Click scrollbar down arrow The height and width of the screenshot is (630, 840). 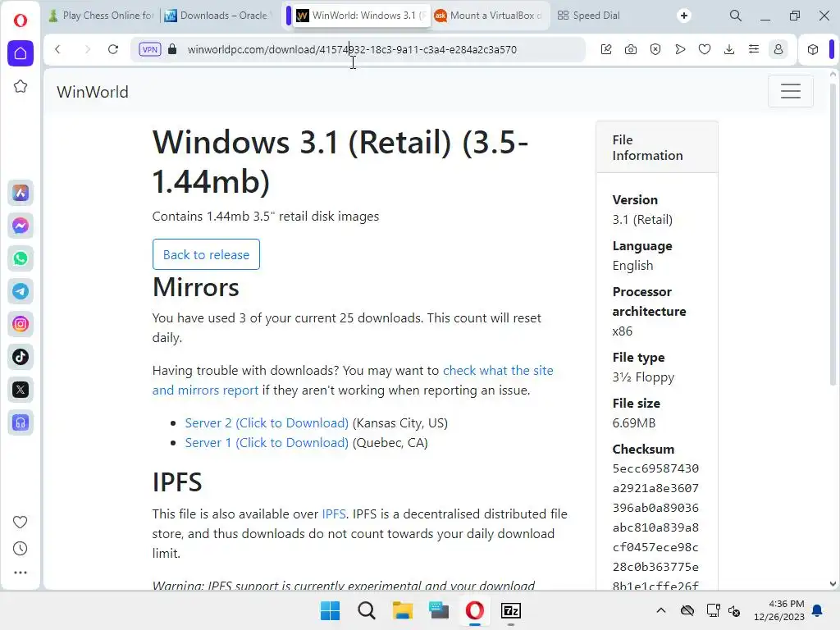(x=833, y=584)
